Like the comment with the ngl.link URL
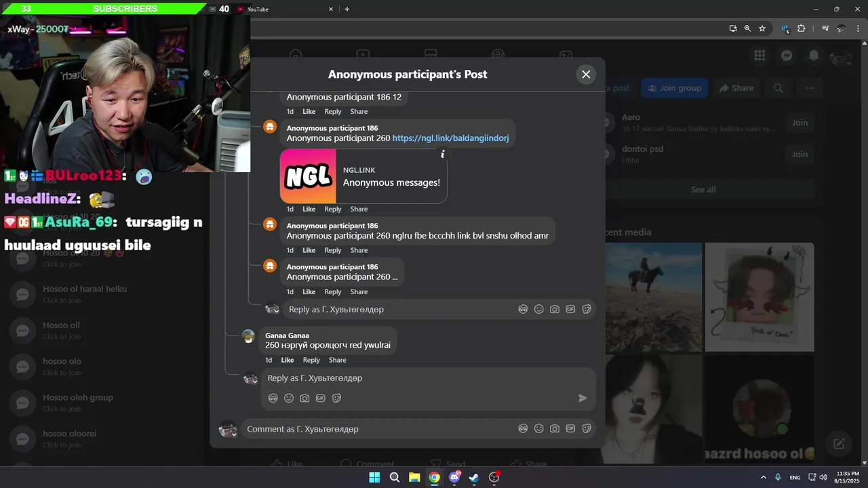This screenshot has width=868, height=488. [309, 209]
